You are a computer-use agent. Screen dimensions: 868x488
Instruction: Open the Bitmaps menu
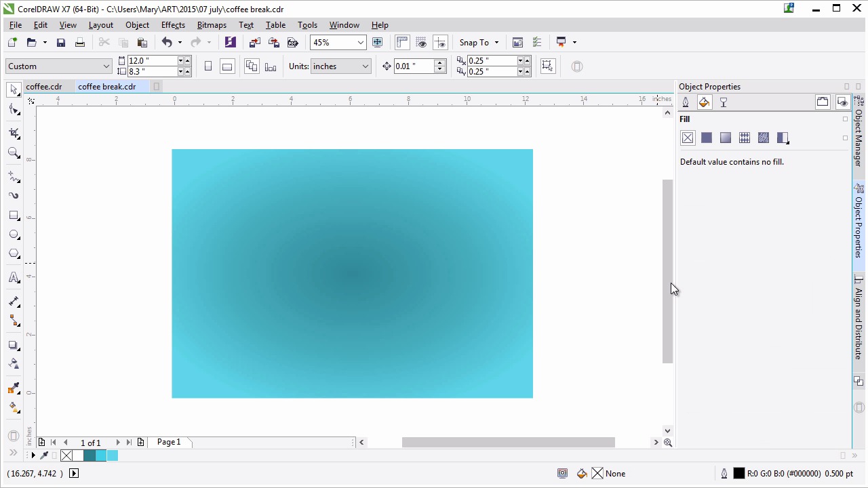tap(212, 25)
